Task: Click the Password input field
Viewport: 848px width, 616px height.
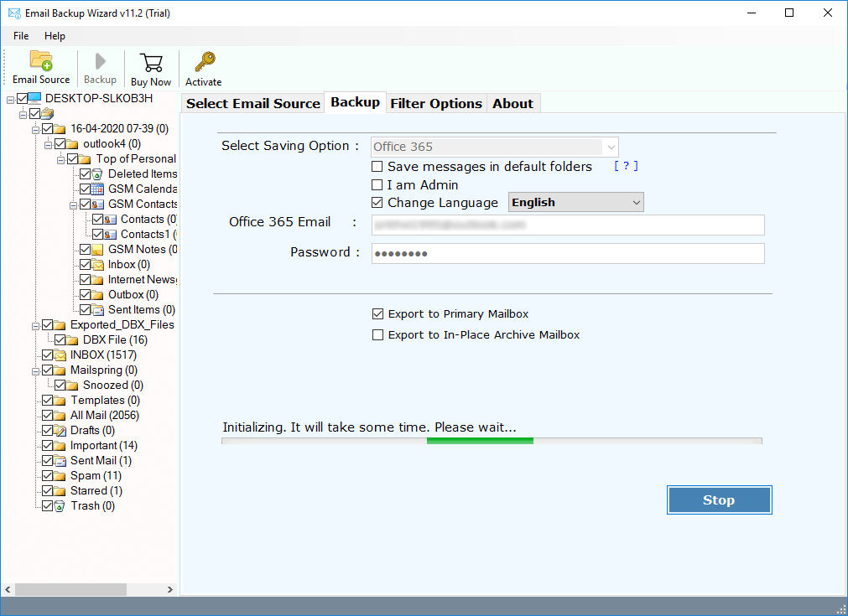Action: coord(568,253)
